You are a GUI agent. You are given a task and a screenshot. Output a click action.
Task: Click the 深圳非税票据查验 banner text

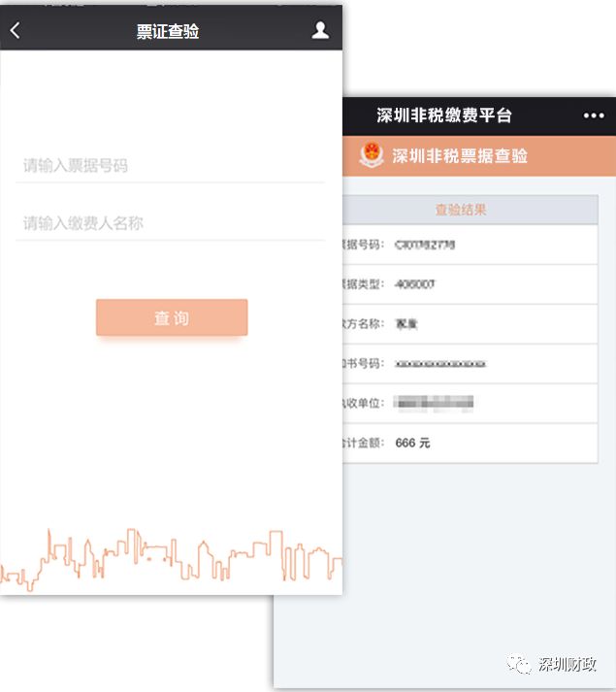460,156
